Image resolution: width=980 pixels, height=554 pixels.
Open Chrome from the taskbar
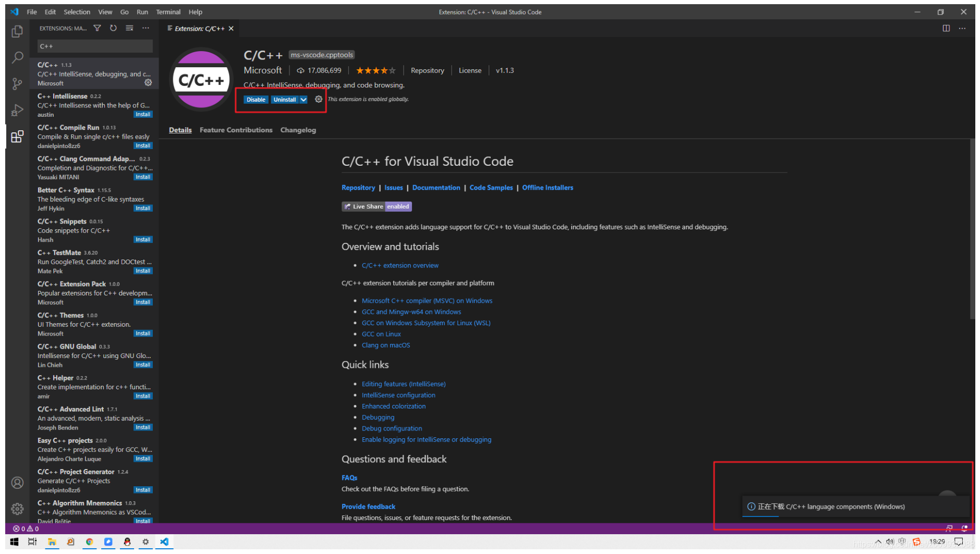pos(89,542)
